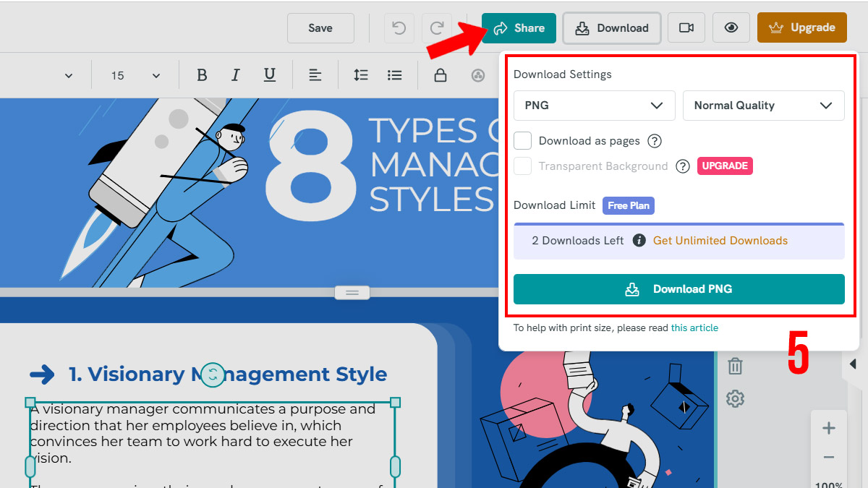Redo the last action

pos(437,28)
